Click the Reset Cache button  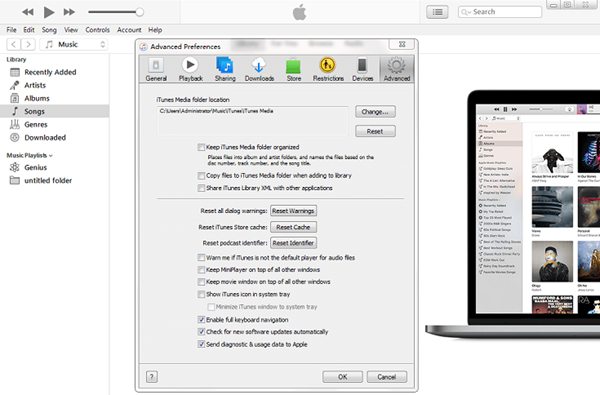293,227
